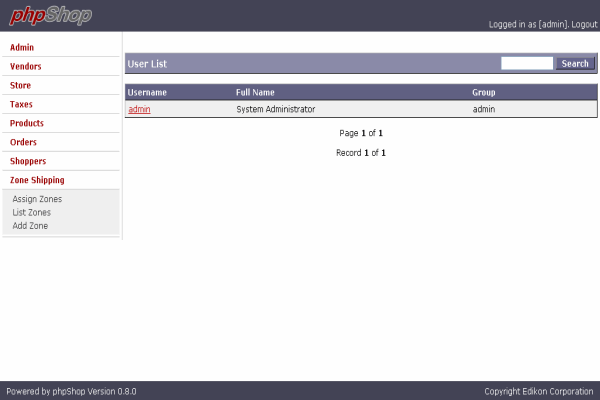Screen dimensions: 600x400
Task: Click the Page 1 of 1 text
Action: click(x=361, y=133)
